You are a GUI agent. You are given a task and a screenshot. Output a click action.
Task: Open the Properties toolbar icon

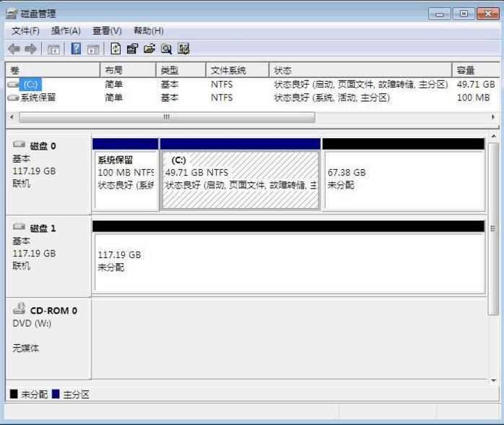coord(132,49)
